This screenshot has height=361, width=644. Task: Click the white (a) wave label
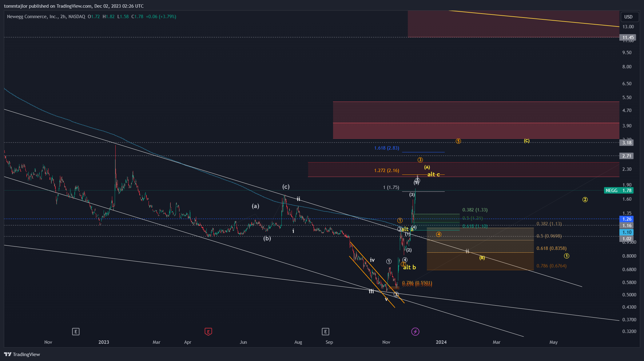click(x=256, y=206)
